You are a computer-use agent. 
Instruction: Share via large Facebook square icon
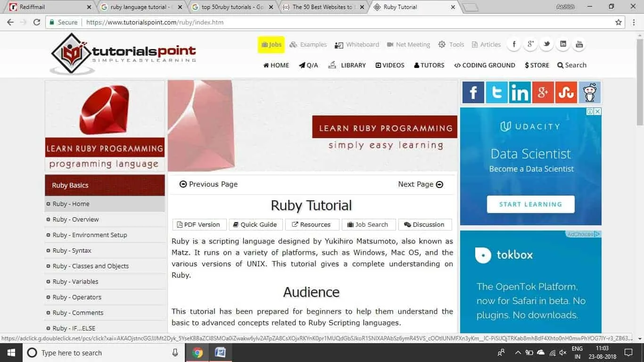click(473, 92)
